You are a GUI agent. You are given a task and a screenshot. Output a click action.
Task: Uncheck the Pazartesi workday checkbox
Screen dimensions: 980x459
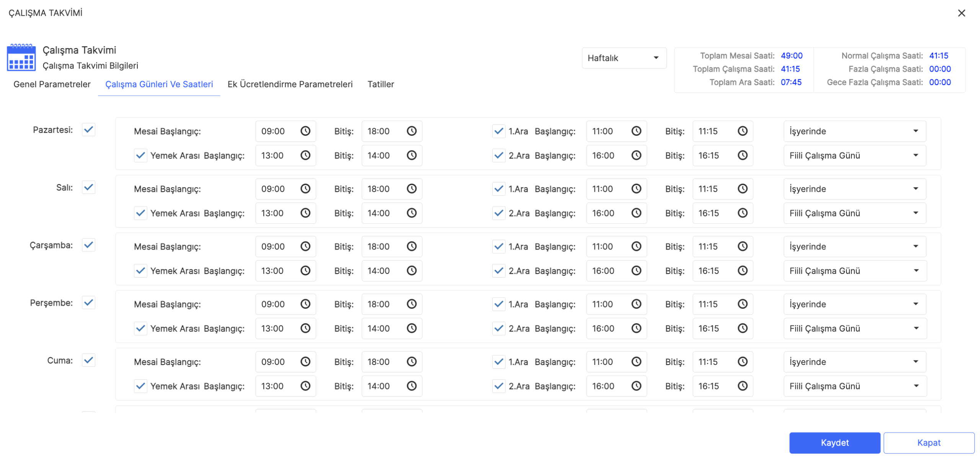(88, 130)
